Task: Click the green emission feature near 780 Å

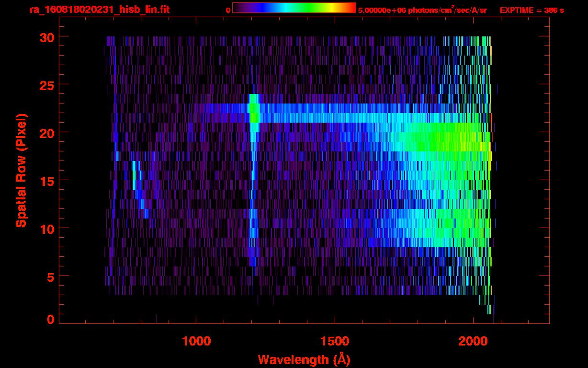Action: coord(134,175)
